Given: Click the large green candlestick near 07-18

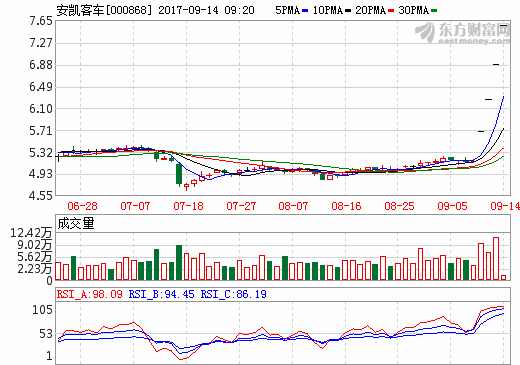Looking at the screenshot, I should click(179, 174).
